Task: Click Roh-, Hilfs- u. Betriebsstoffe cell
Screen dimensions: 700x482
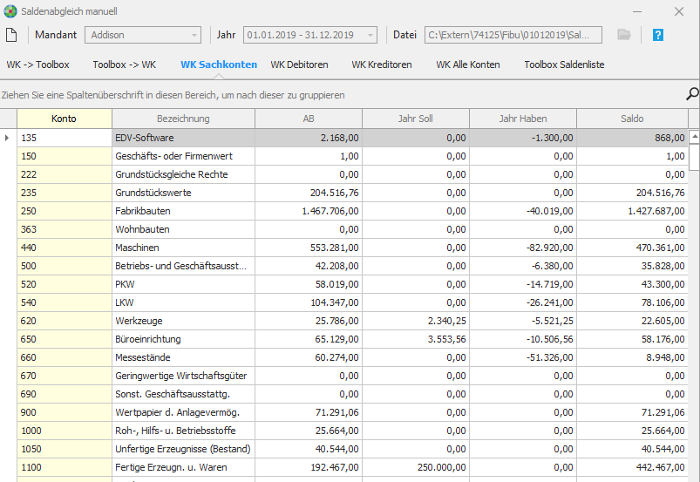Action: coord(183,431)
